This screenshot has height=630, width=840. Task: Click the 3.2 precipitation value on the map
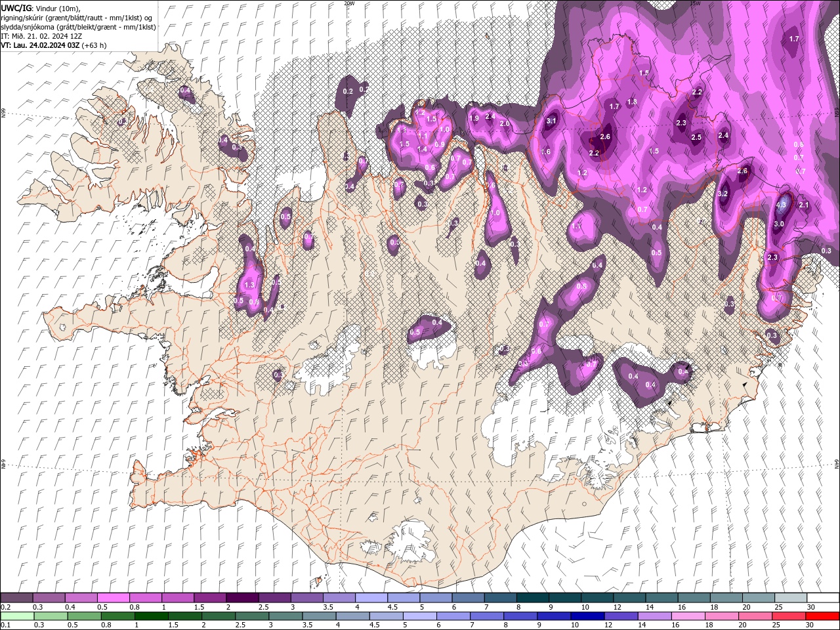tap(723, 194)
